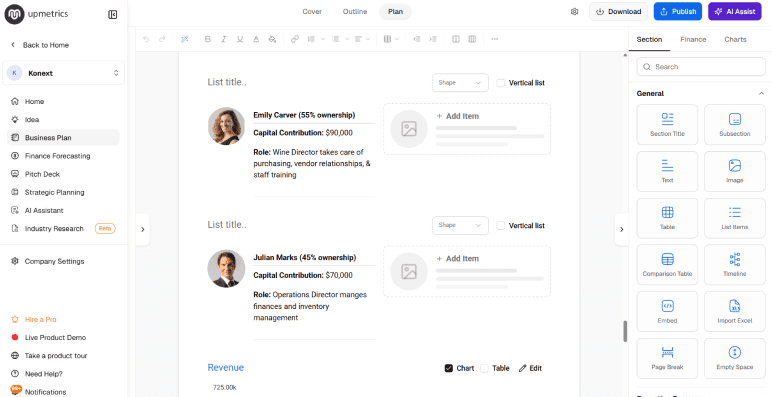Select the Plan tab
This screenshot has height=397, width=772.
point(395,12)
